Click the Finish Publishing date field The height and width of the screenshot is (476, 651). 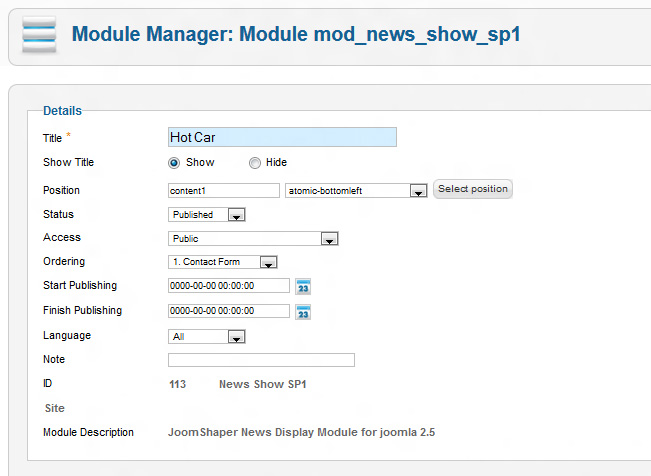pyautogui.click(x=229, y=311)
